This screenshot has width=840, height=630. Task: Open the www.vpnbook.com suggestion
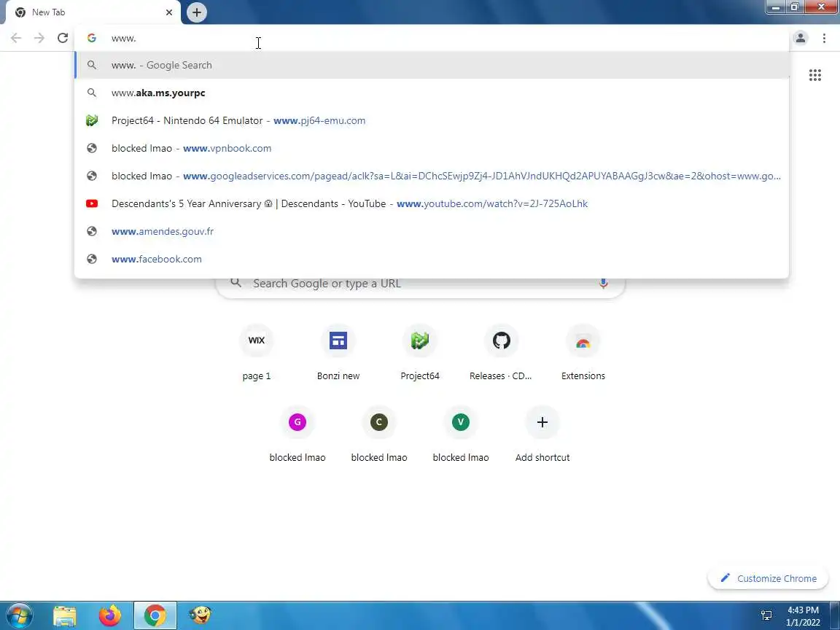(x=431, y=149)
